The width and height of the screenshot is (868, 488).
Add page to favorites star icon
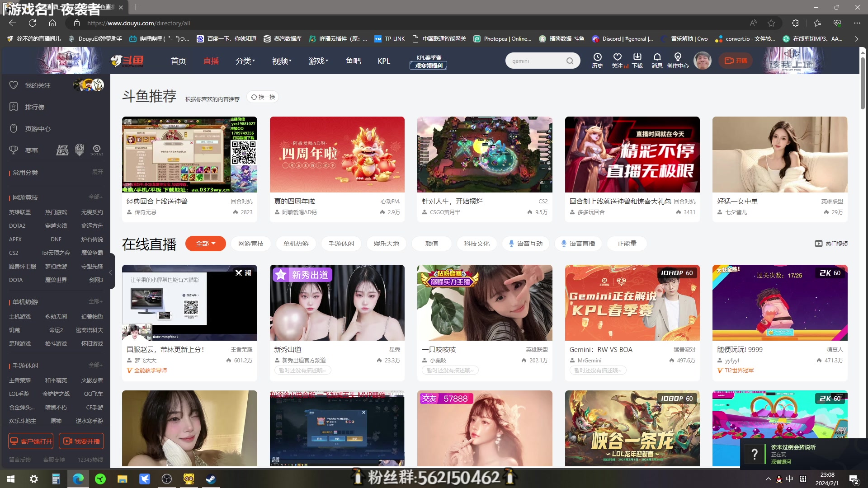tap(771, 23)
